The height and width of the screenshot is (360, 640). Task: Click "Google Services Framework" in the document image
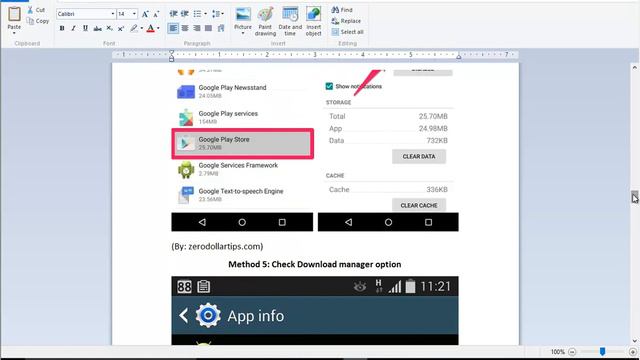(x=238, y=165)
